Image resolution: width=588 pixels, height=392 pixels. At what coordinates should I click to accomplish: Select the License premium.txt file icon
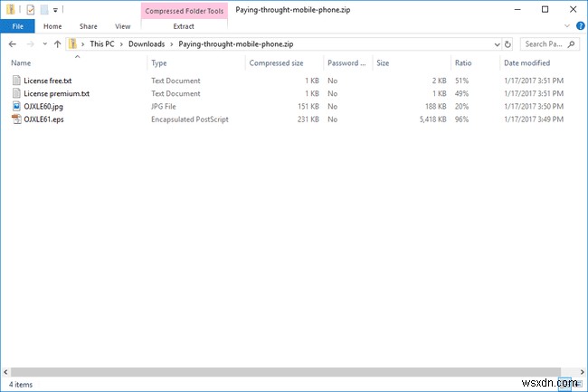click(x=16, y=93)
